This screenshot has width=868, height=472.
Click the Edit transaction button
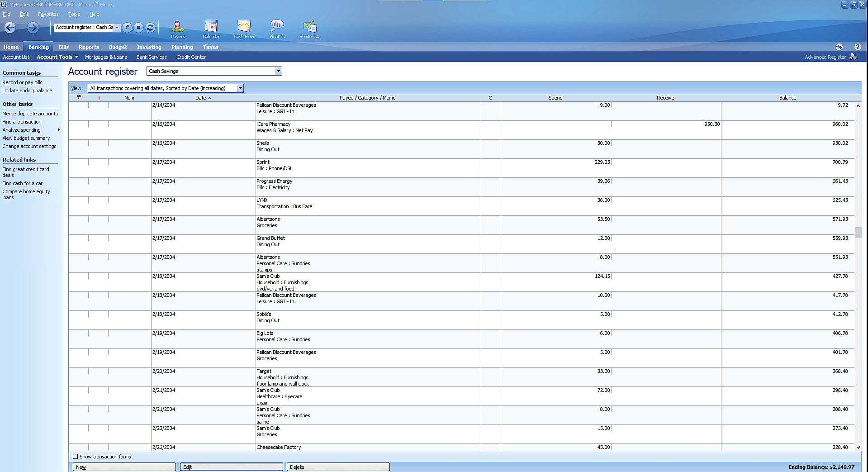click(232, 467)
